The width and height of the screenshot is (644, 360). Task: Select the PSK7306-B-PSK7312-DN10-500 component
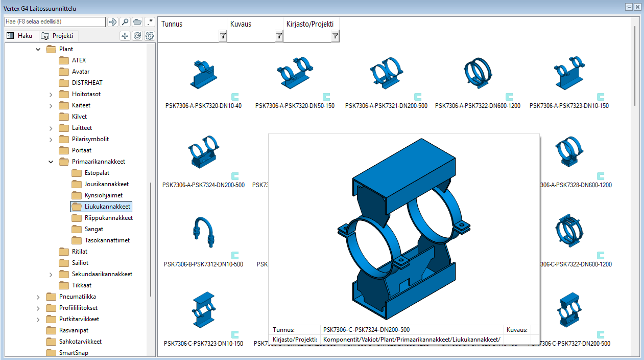(x=203, y=232)
